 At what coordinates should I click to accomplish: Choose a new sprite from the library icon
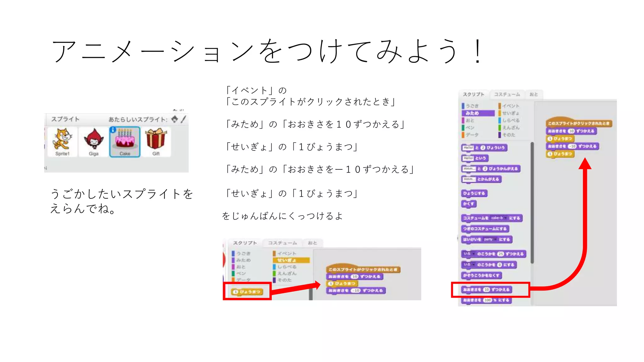(175, 119)
